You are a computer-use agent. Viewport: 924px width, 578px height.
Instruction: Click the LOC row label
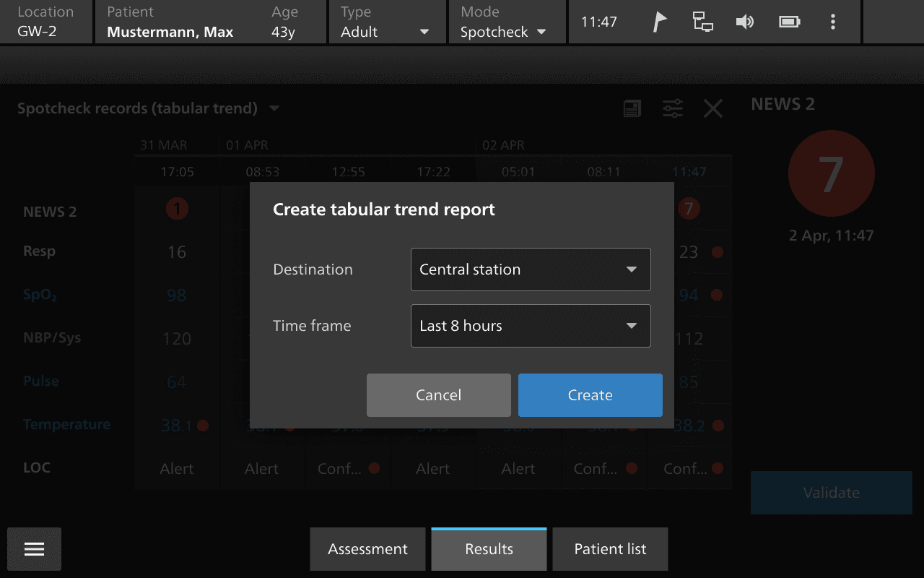(37, 467)
